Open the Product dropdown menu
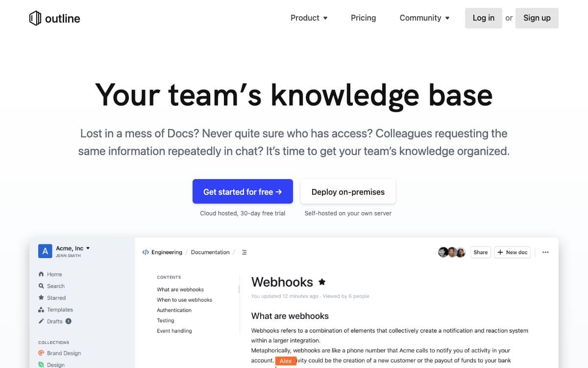 point(309,18)
